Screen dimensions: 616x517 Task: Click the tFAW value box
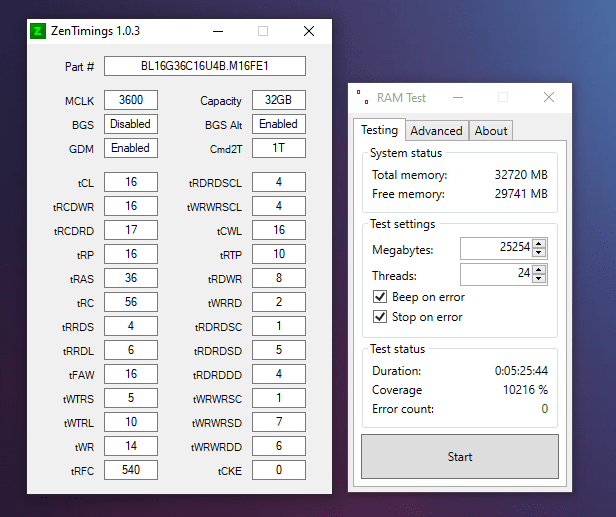click(131, 374)
